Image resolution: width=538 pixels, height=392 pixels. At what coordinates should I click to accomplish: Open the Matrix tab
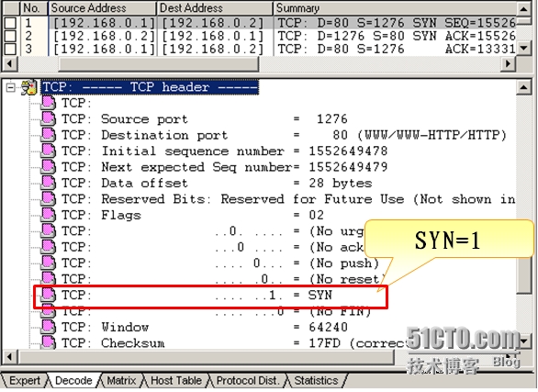[121, 381]
